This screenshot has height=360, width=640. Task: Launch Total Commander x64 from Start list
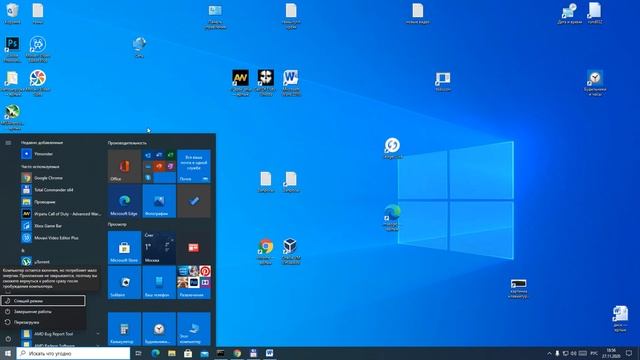click(x=61, y=190)
